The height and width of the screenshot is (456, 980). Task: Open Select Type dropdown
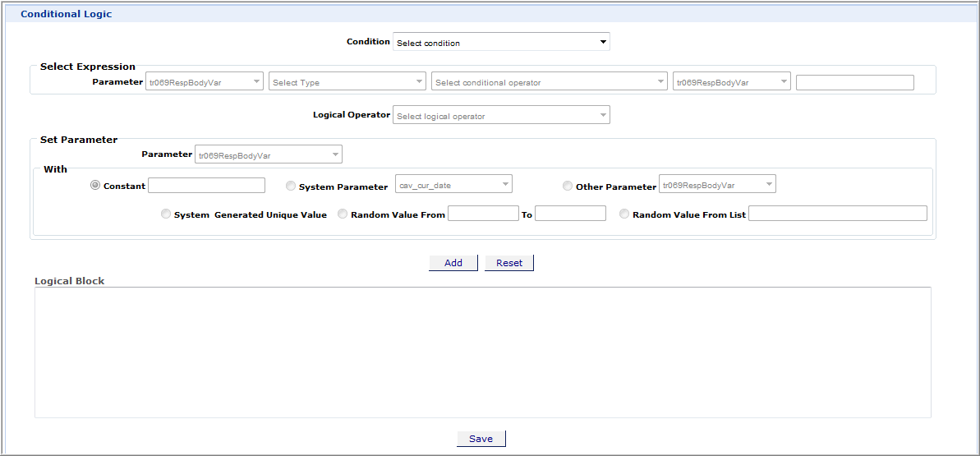[347, 82]
